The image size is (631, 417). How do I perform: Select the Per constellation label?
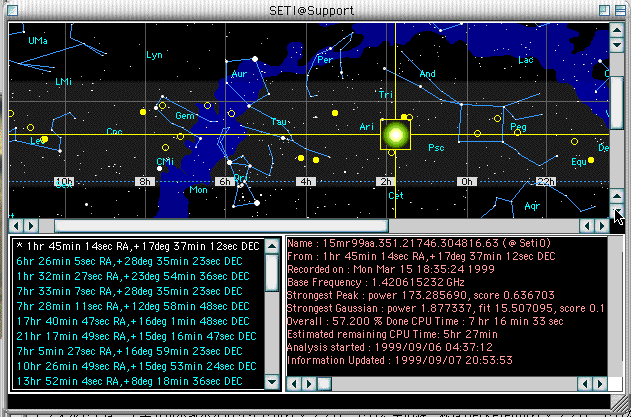324,59
